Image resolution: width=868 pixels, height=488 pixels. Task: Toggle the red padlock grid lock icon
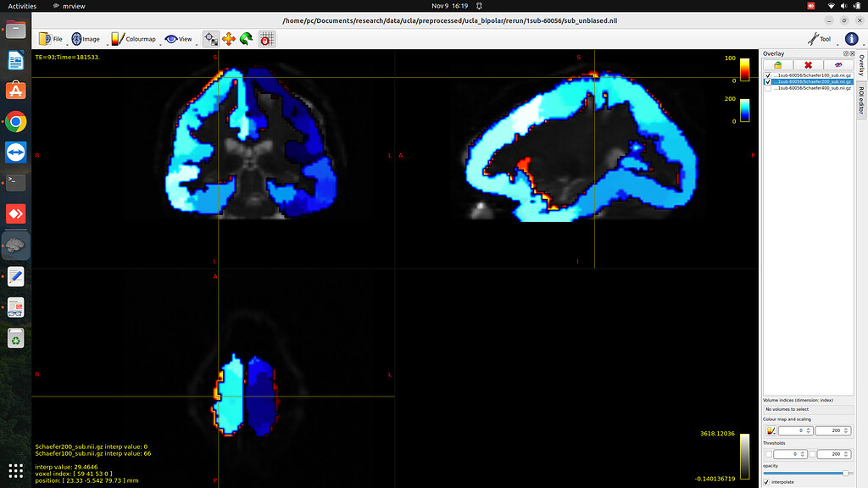[x=267, y=39]
